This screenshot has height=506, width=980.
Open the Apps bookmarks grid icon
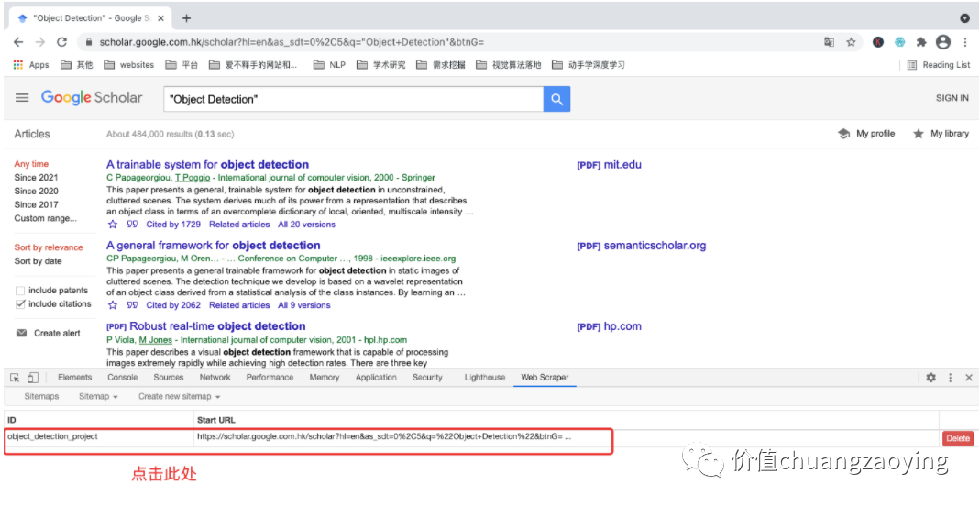(x=18, y=65)
